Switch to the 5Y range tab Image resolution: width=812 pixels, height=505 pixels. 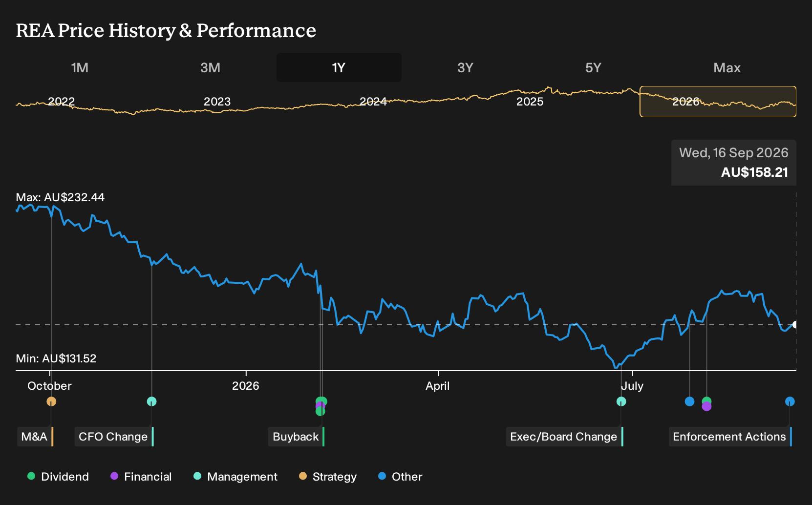(593, 67)
